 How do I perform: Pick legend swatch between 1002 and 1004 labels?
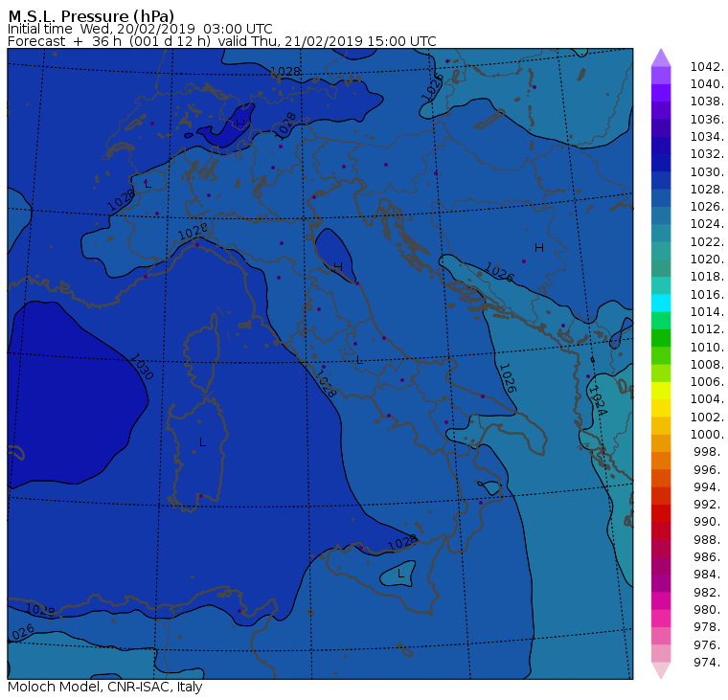point(661,408)
